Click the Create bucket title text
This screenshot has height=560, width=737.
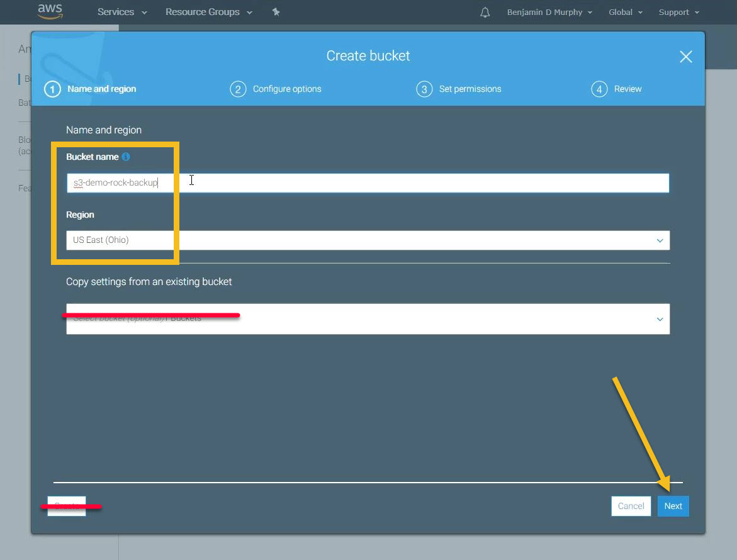click(368, 56)
